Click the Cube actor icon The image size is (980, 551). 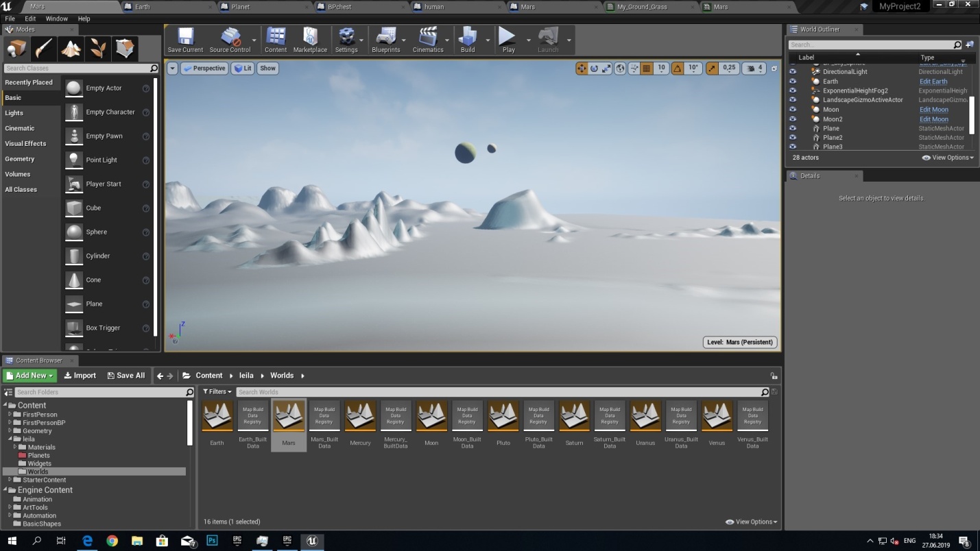74,208
